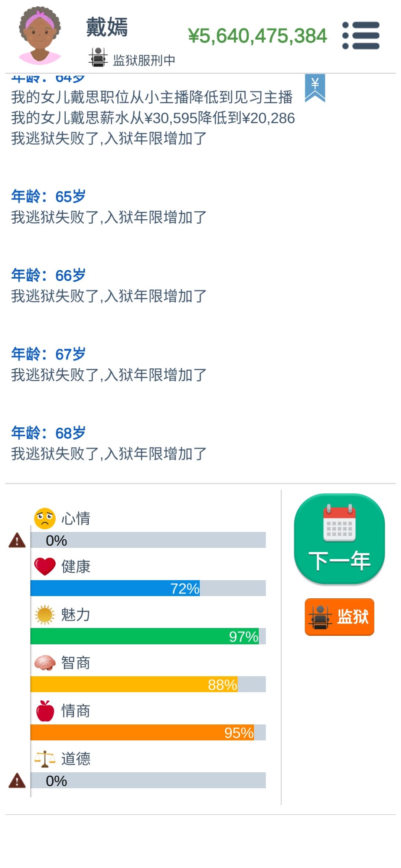Open the orange 监狱 prison button

click(x=339, y=617)
